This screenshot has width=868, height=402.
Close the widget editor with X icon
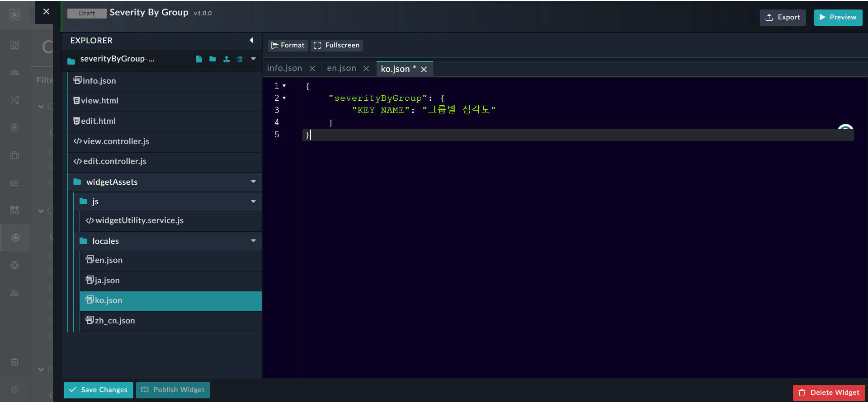tap(46, 12)
